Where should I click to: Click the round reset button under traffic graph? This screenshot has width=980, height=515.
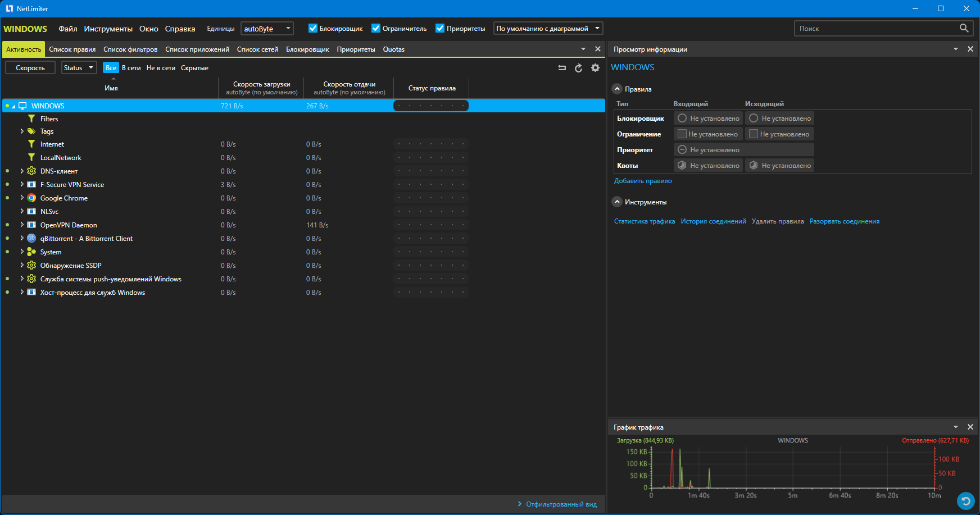point(965,500)
